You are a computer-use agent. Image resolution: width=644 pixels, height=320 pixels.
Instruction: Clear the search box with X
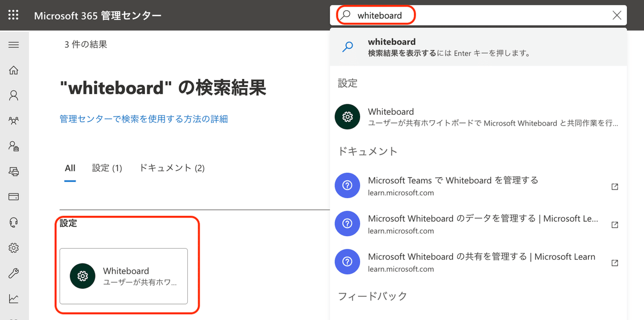click(617, 16)
